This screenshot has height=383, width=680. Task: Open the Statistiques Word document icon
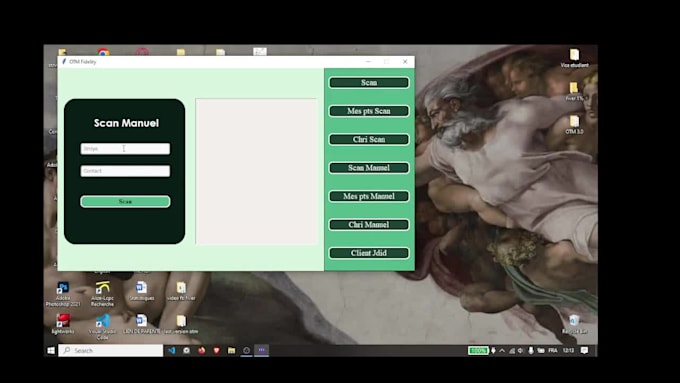141,291
